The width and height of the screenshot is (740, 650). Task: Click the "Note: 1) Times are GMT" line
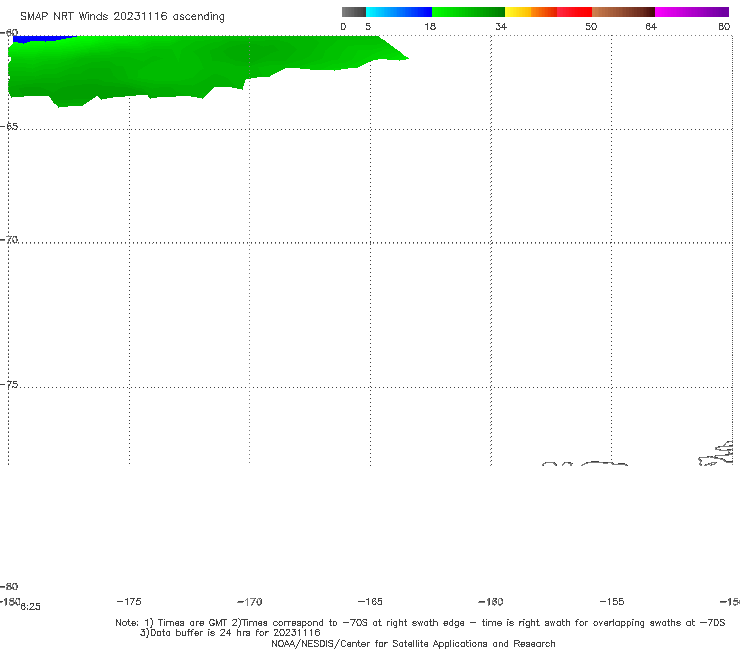(420, 623)
